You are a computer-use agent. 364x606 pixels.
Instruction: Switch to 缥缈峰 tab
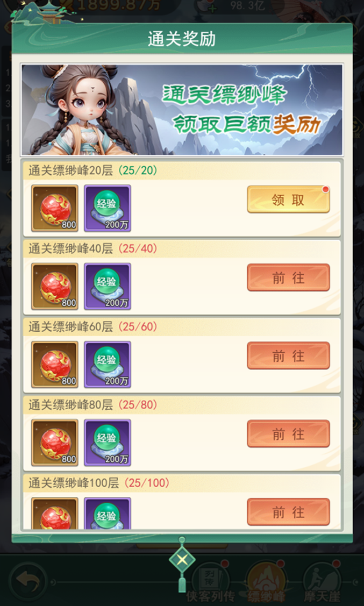[x=266, y=583]
